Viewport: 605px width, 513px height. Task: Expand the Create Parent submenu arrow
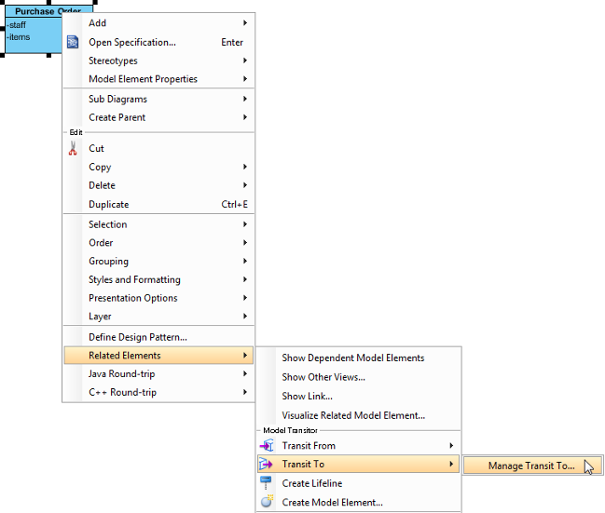[x=245, y=117]
